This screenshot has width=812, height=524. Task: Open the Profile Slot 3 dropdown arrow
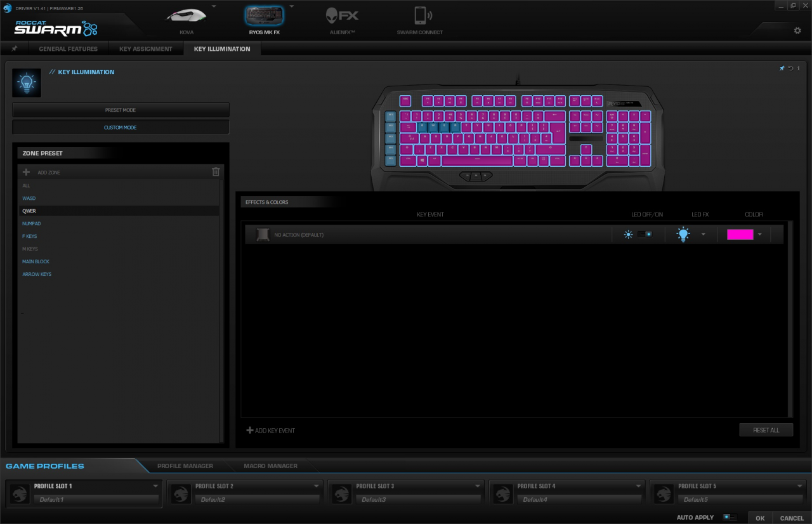click(x=478, y=486)
